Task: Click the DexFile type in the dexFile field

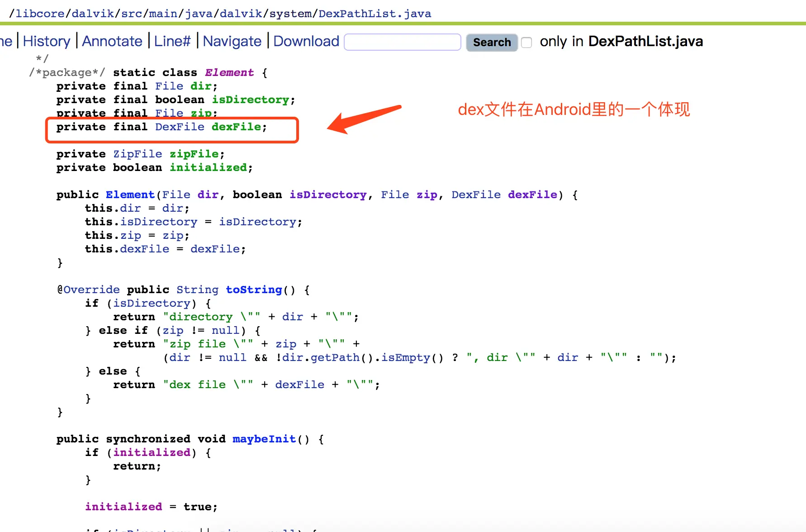Action: pyautogui.click(x=180, y=127)
